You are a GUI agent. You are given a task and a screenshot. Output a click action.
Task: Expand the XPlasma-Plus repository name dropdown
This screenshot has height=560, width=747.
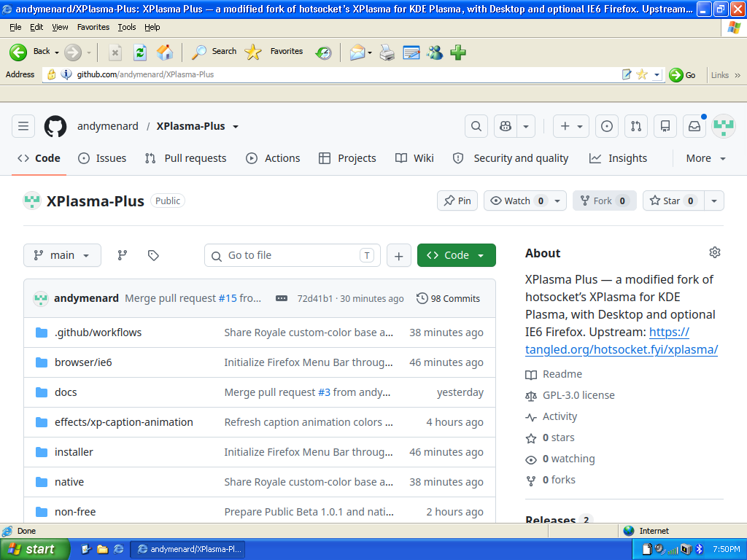pyautogui.click(x=236, y=127)
